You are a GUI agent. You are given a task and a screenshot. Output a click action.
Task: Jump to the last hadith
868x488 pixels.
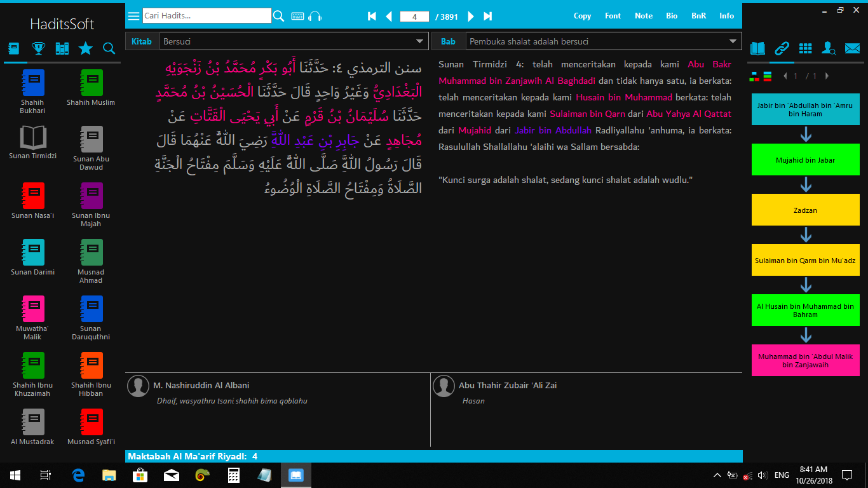[488, 16]
